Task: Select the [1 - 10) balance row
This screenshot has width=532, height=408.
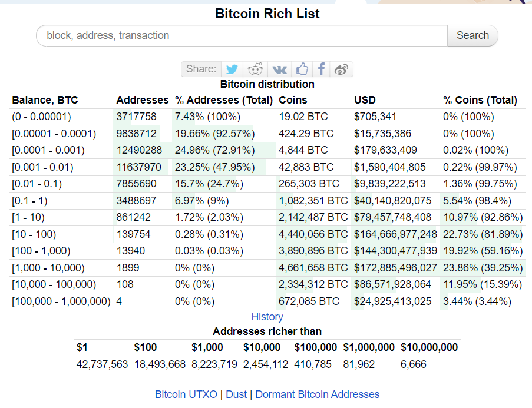Action: (267, 217)
